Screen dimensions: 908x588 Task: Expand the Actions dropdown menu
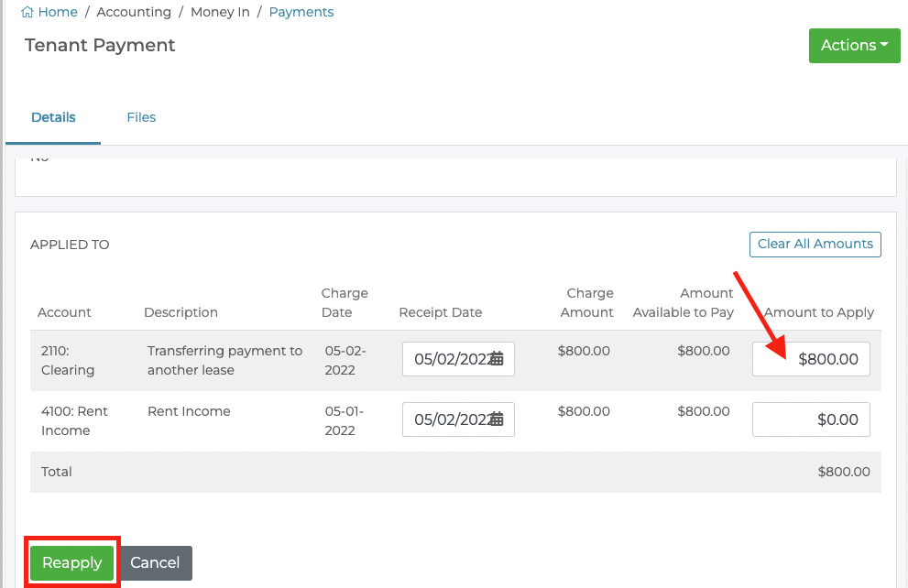854,45
